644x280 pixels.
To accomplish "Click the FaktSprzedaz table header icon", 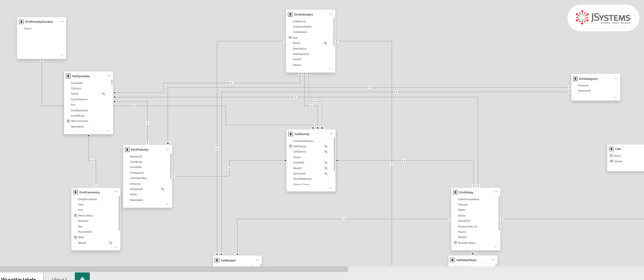I will click(68, 76).
